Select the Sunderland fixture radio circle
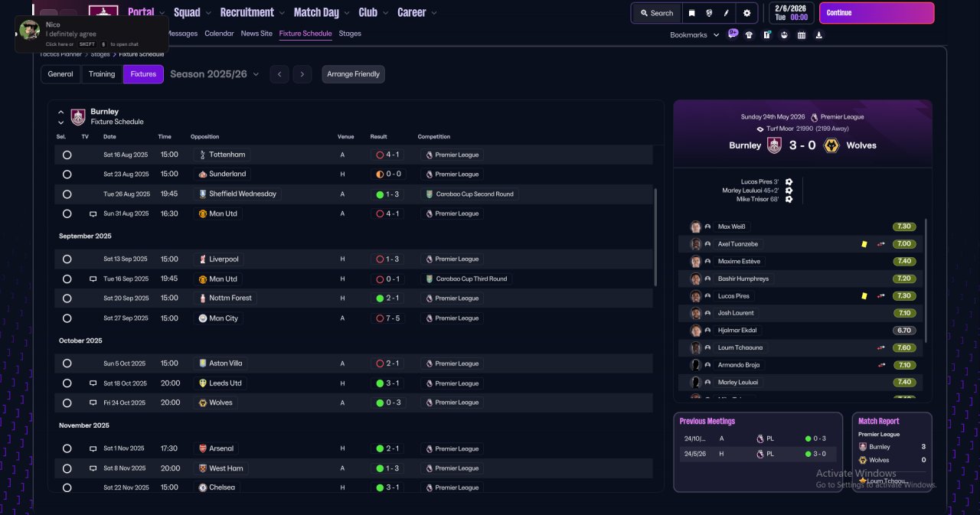 pyautogui.click(x=67, y=174)
